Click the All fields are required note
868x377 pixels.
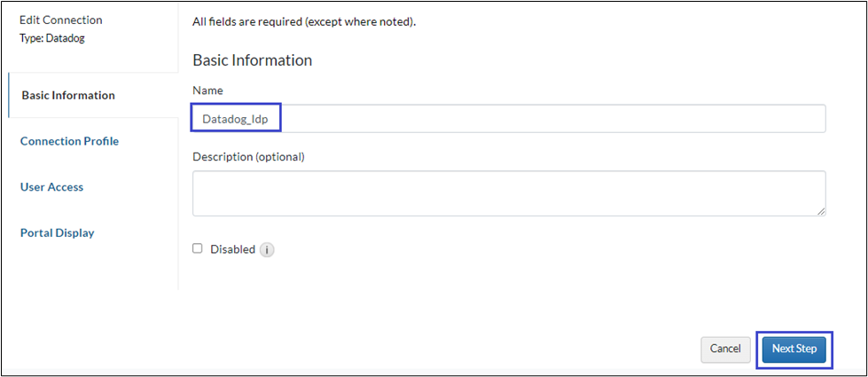304,21
